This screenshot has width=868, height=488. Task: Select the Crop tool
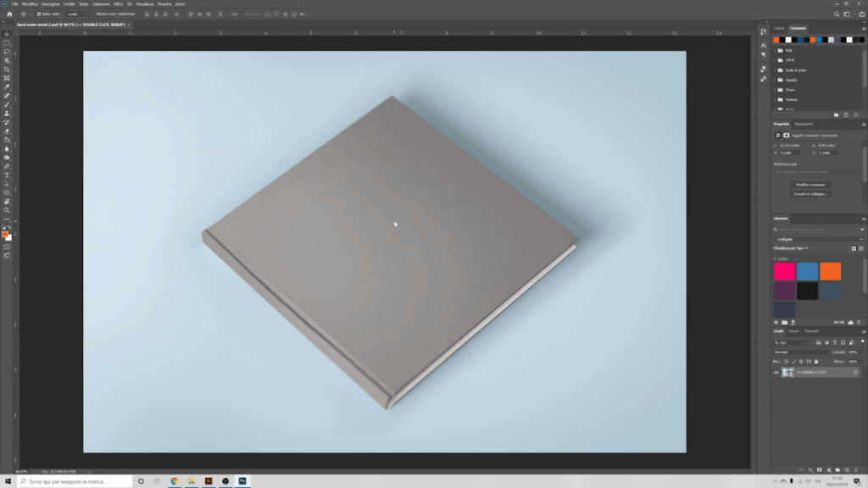[x=7, y=69]
